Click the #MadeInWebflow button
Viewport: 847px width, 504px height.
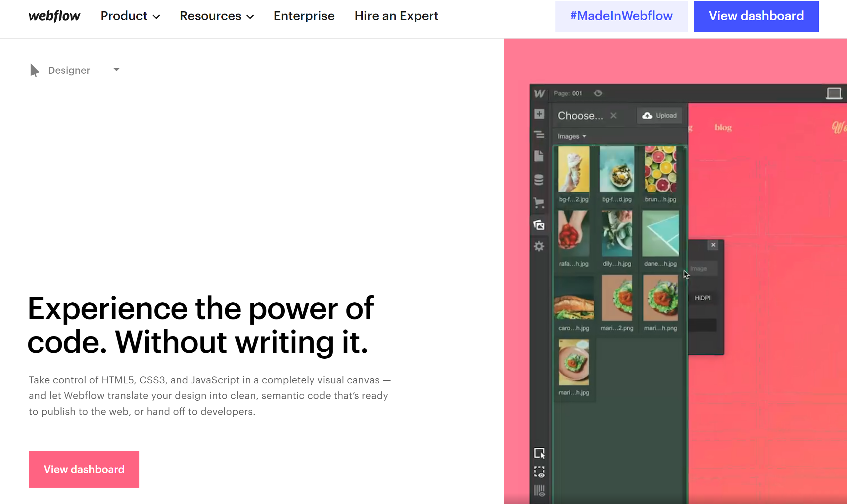tap(621, 16)
